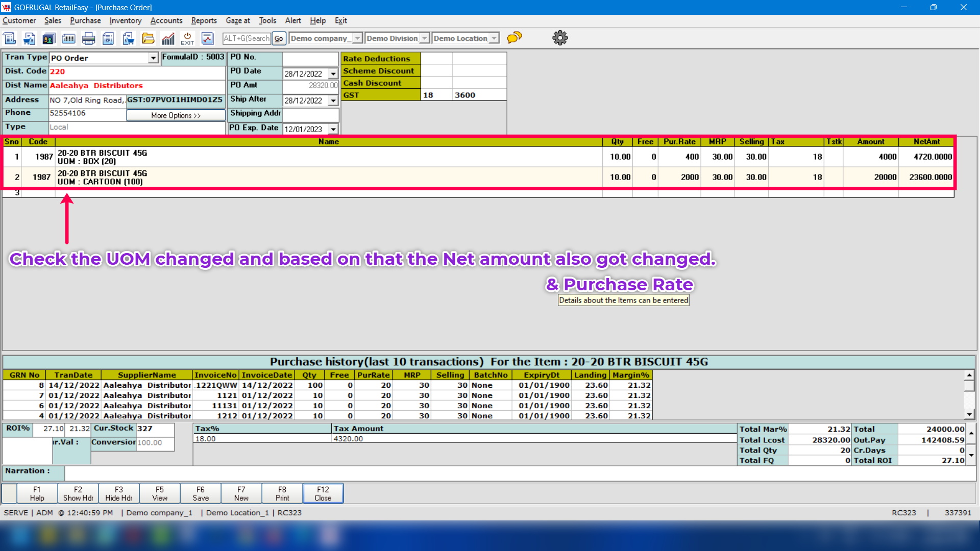Click the printer icon in toolbar
980x551 pixels.
point(88,38)
